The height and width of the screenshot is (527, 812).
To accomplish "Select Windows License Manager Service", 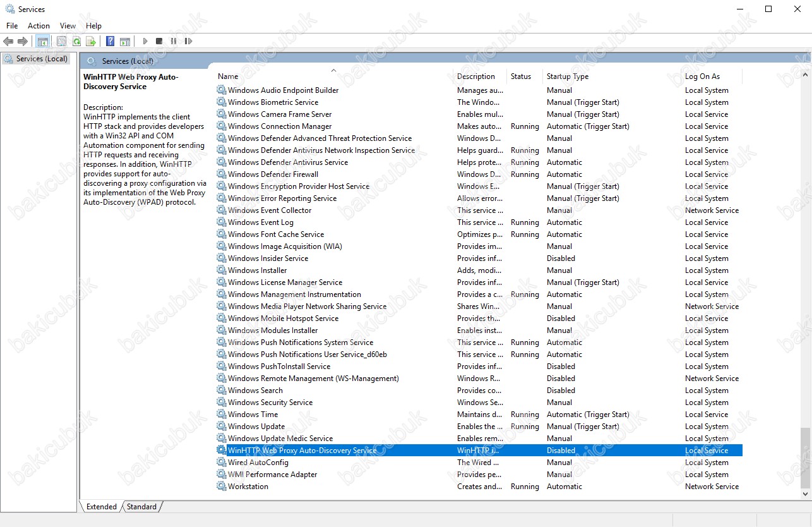I will tap(479, 282).
